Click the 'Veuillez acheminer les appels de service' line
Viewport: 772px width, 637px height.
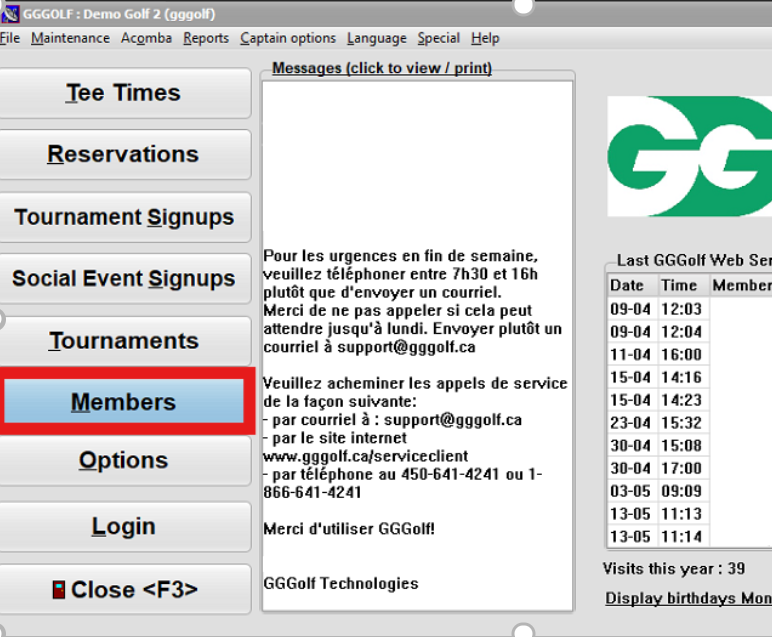(x=415, y=383)
